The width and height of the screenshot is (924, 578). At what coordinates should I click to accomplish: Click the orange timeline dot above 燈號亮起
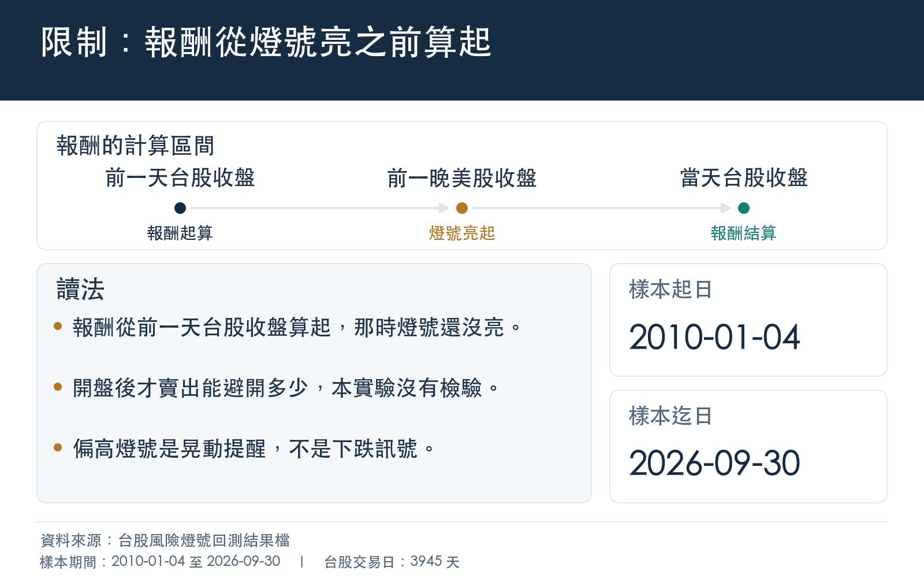point(462,208)
